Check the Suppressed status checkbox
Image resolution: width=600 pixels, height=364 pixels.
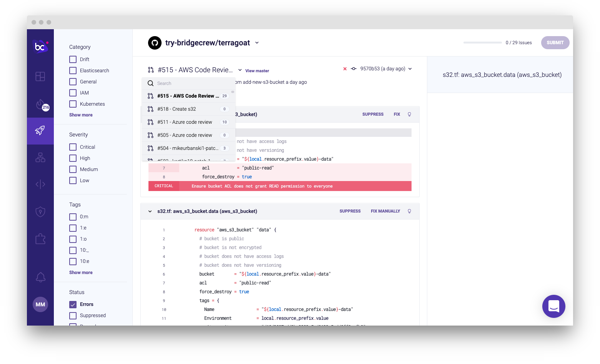click(x=73, y=316)
